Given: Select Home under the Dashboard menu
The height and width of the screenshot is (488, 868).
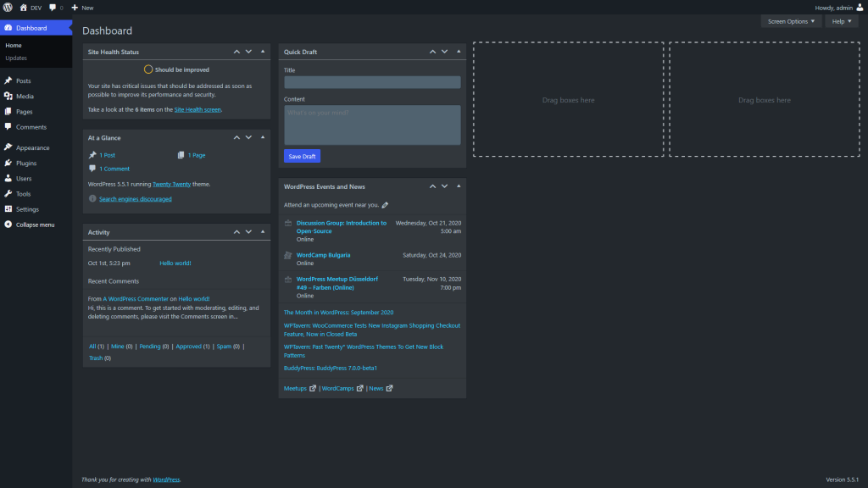Looking at the screenshot, I should (14, 44).
